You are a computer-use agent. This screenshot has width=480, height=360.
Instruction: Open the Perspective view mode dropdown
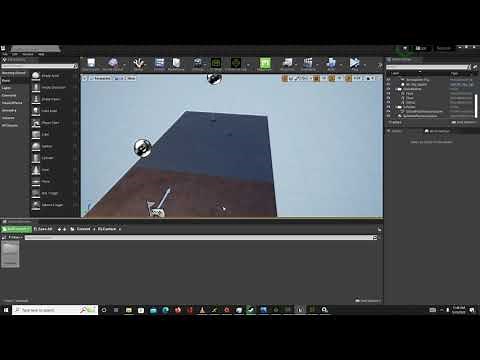coord(100,78)
